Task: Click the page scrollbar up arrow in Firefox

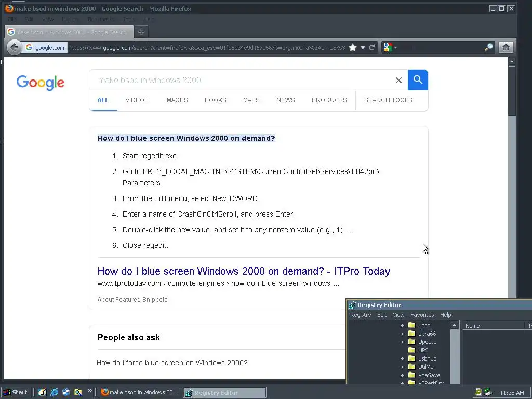Action: [512, 61]
